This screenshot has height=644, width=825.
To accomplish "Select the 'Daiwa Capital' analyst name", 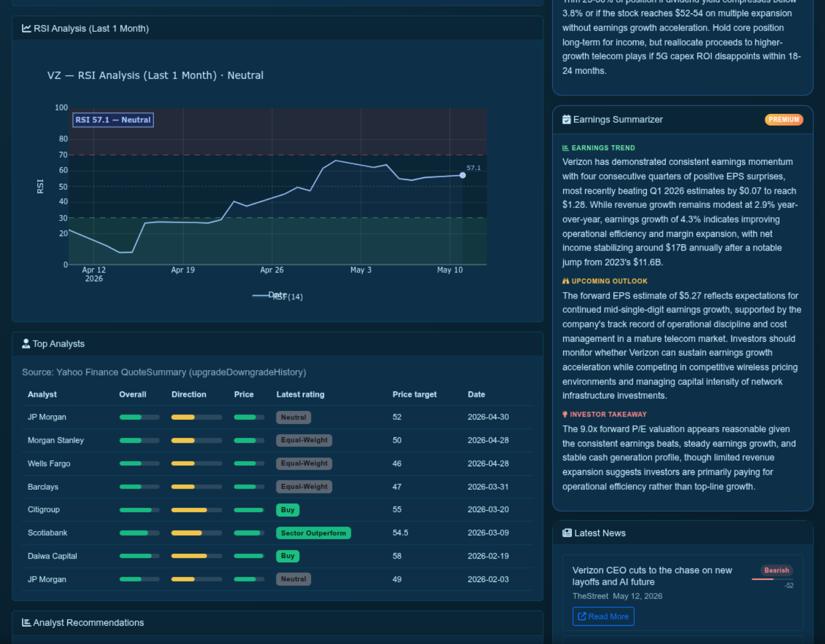I will [52, 556].
